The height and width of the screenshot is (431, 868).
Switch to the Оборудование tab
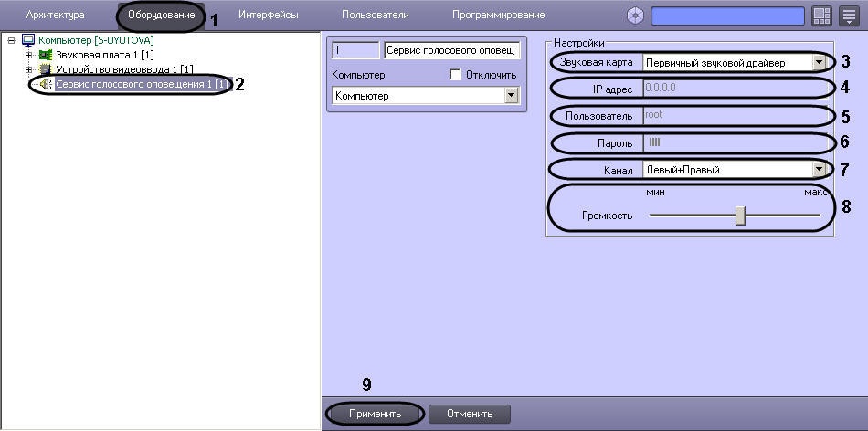point(161,16)
